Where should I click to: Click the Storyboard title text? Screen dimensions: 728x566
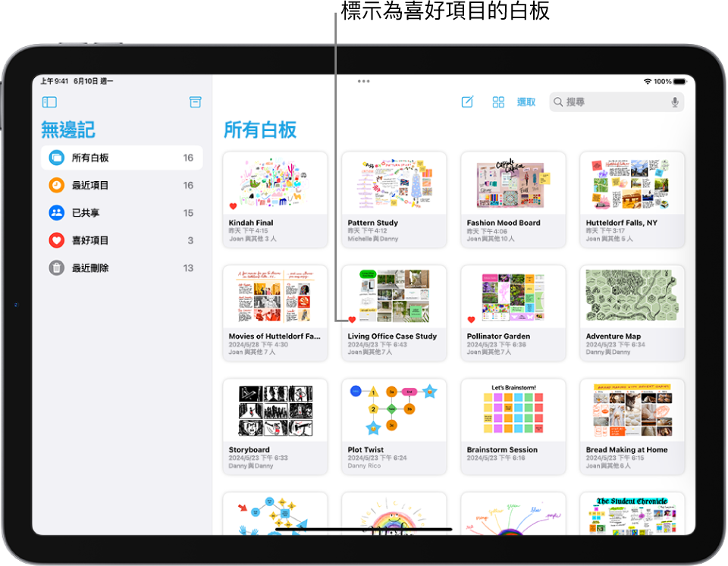(249, 449)
